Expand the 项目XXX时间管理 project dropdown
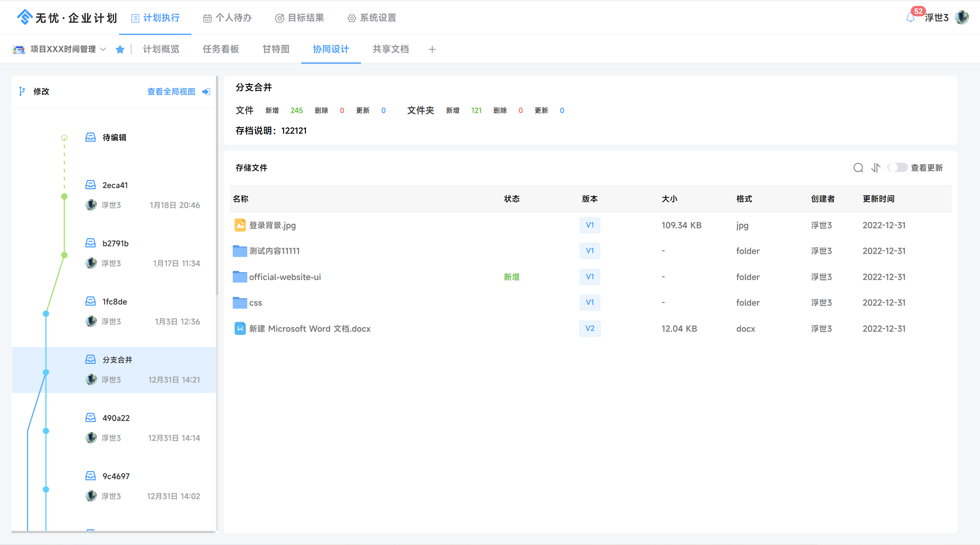Image resolution: width=980 pixels, height=545 pixels. pos(103,49)
